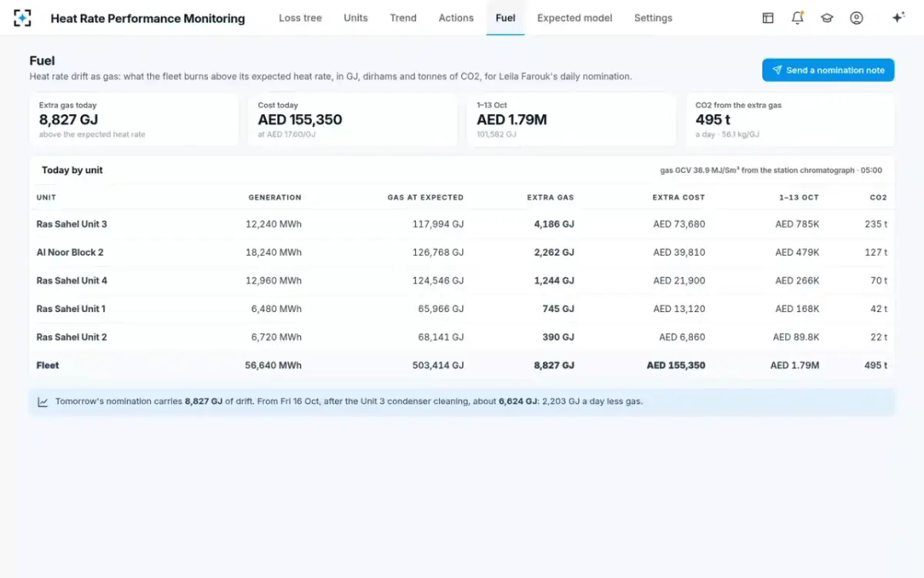The height and width of the screenshot is (578, 924).
Task: Sort by the Extra gas column header
Action: click(551, 197)
